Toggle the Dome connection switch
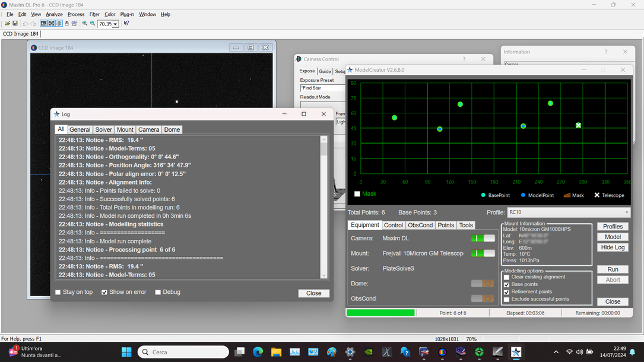Screen dimensions: 644x362 tap(483, 284)
